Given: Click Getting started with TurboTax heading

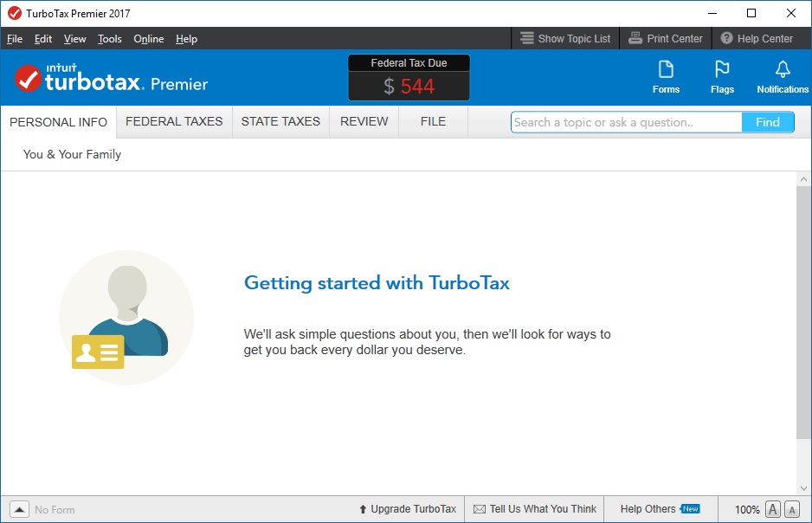Looking at the screenshot, I should 377,283.
